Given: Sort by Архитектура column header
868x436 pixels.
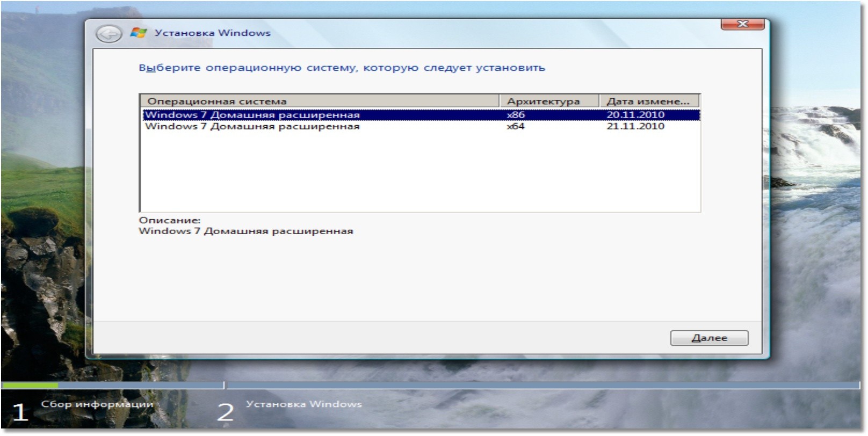Looking at the screenshot, I should pyautogui.click(x=549, y=101).
